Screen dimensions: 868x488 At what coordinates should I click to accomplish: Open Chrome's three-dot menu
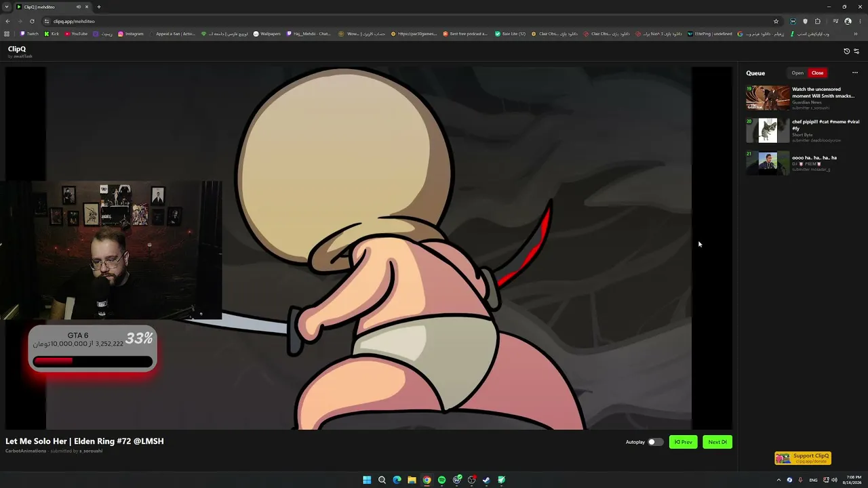coord(860,21)
